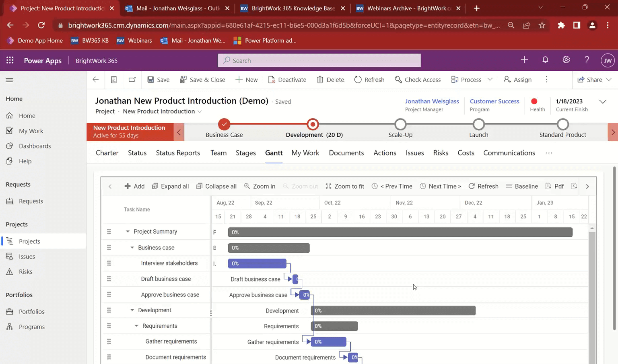Refresh the Gantt chart view

[x=483, y=186]
